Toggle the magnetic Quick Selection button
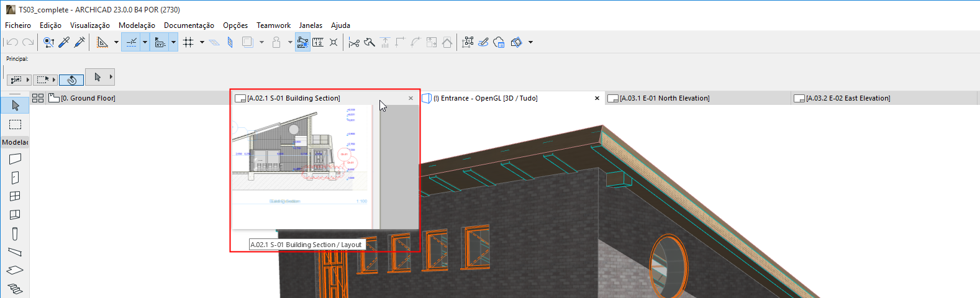Viewport: 980px width, 298px height. pos(71,79)
